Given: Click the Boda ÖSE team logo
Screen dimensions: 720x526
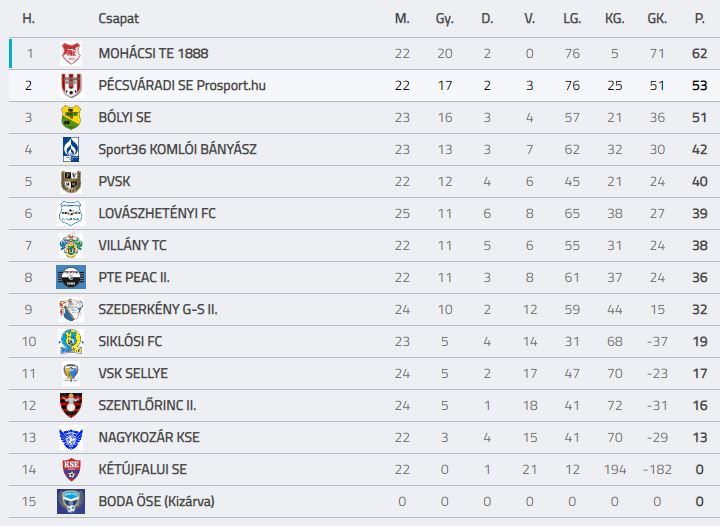Looking at the screenshot, I should (x=71, y=501).
